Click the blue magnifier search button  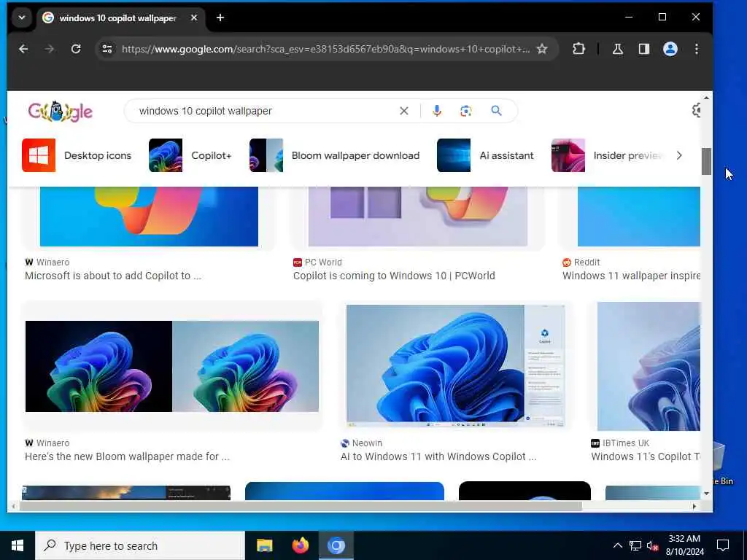496,111
